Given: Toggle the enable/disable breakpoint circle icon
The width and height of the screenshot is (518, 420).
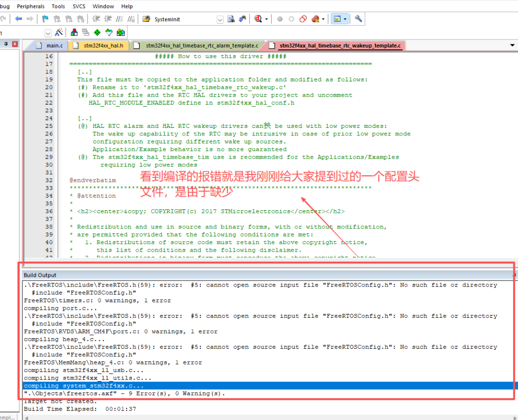Looking at the screenshot, I should click(291, 19).
